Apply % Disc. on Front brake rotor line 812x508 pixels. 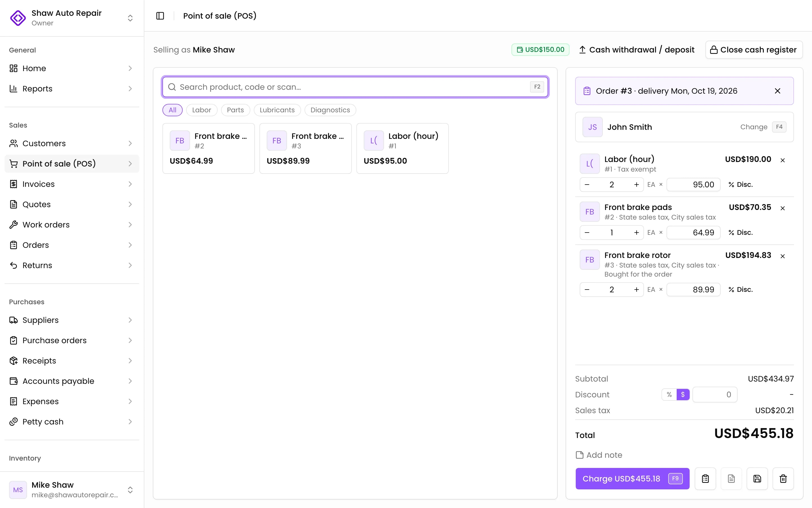click(x=741, y=290)
